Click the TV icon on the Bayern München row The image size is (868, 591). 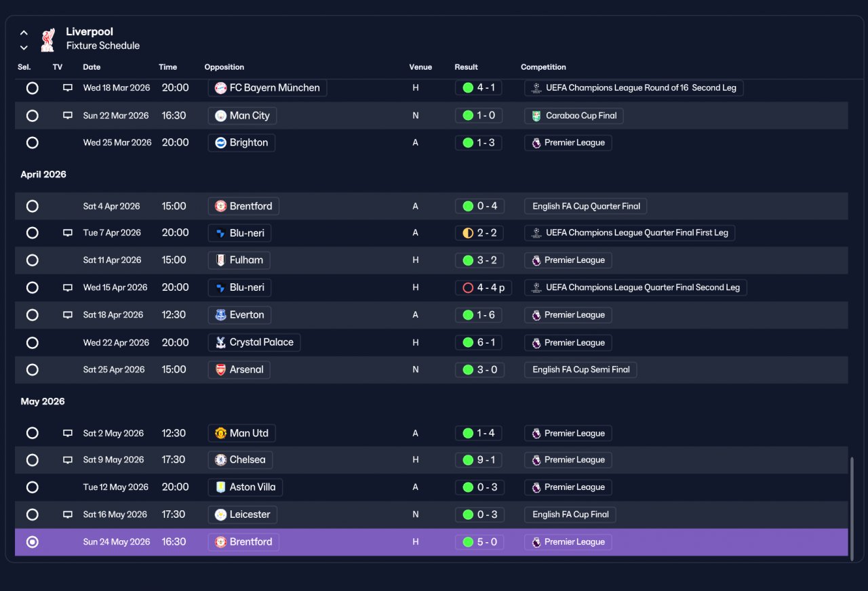(68, 88)
